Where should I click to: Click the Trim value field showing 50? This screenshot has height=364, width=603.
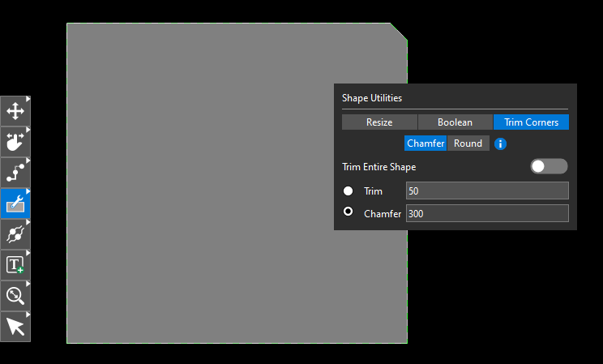[487, 191]
